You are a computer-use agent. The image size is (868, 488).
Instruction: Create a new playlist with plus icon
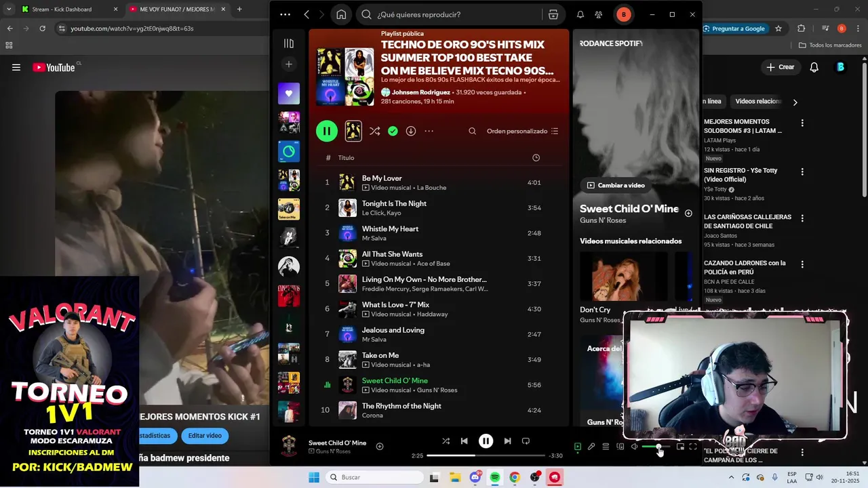coord(289,64)
